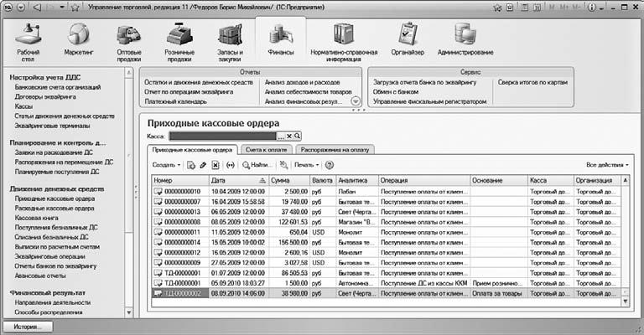Sort the table by Дата column header

click(235, 180)
